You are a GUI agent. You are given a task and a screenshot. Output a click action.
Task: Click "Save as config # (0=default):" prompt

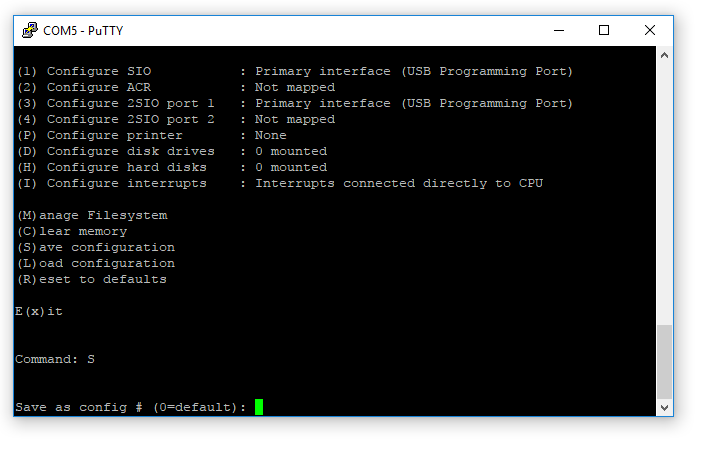(x=130, y=407)
